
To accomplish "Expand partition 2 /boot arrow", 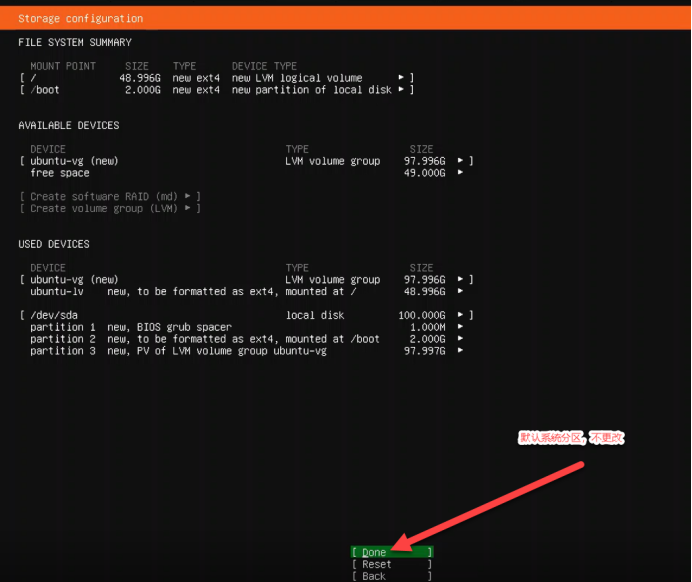I will point(460,339).
